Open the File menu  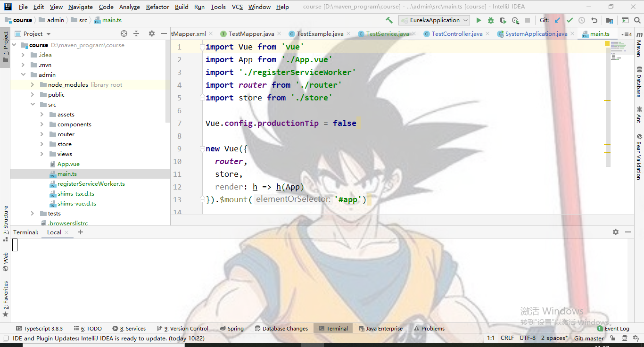[x=23, y=7]
